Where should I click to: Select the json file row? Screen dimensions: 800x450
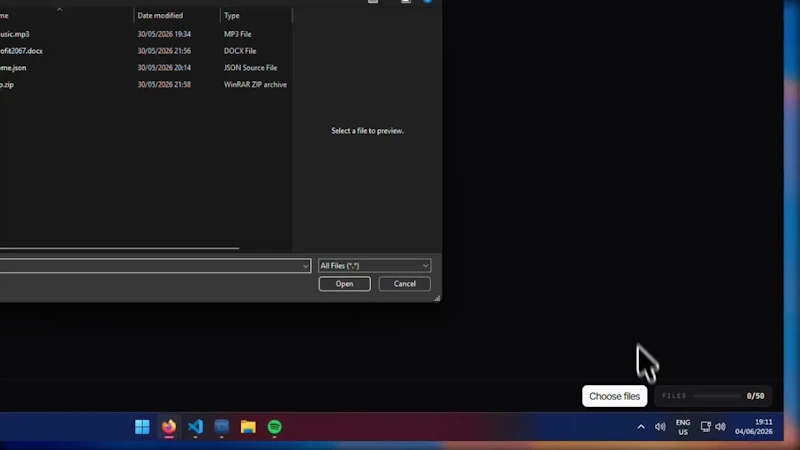(x=146, y=68)
